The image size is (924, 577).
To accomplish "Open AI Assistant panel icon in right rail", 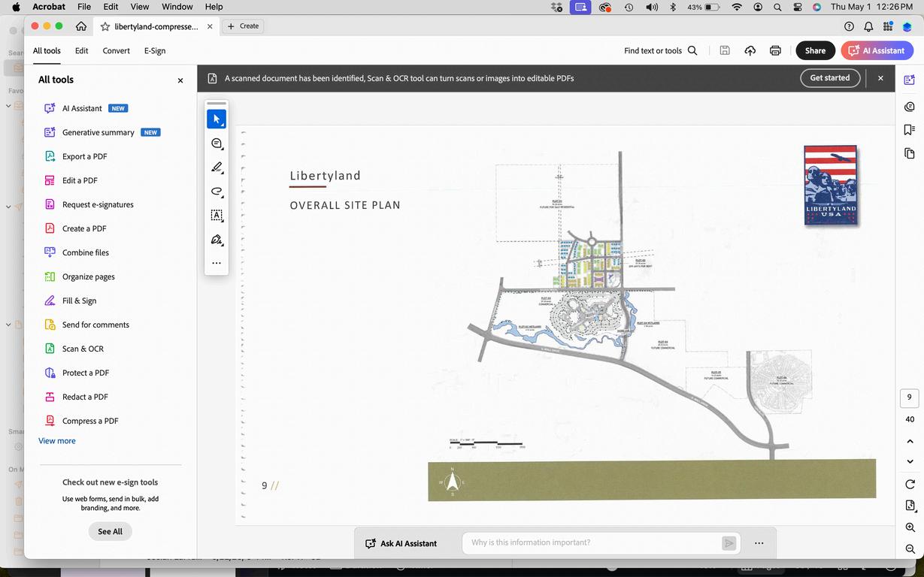I will (x=910, y=80).
